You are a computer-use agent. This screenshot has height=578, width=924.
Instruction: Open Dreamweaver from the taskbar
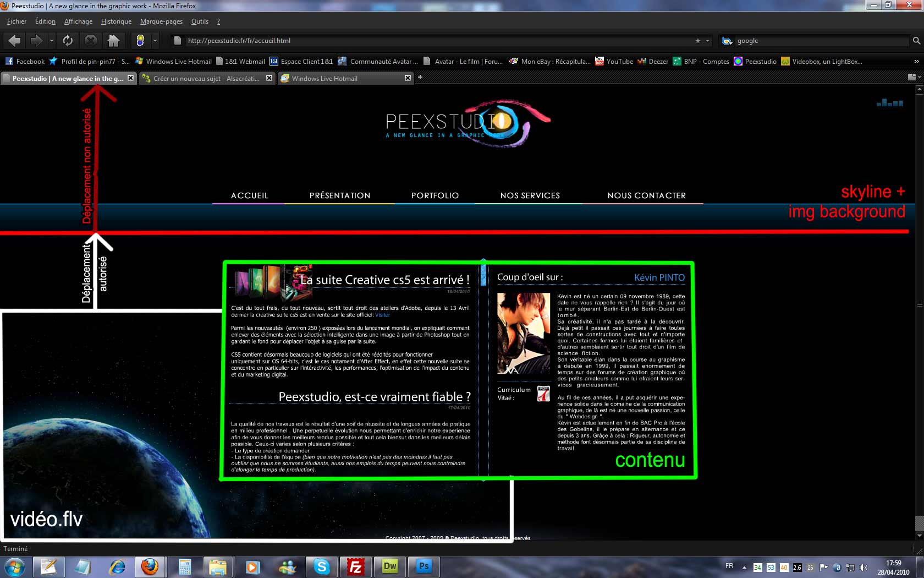point(390,566)
